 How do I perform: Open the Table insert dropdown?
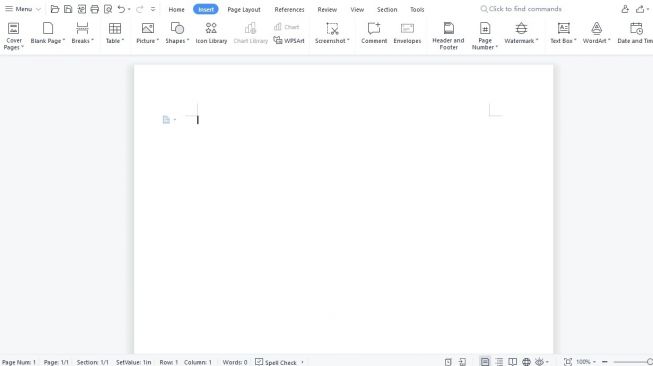[115, 33]
